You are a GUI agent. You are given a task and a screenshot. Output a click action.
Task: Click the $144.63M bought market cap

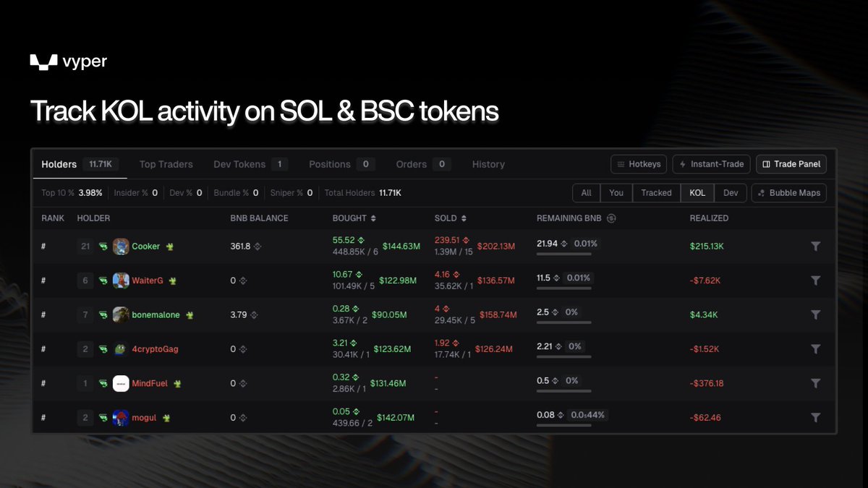click(401, 247)
